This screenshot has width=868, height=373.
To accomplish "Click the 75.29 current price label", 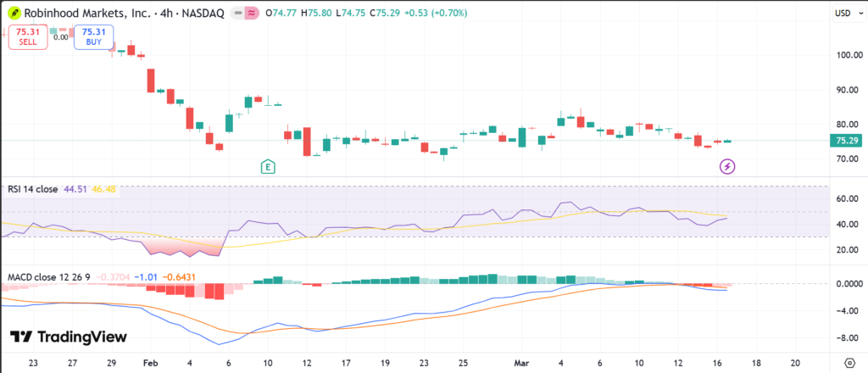I will 848,141.
